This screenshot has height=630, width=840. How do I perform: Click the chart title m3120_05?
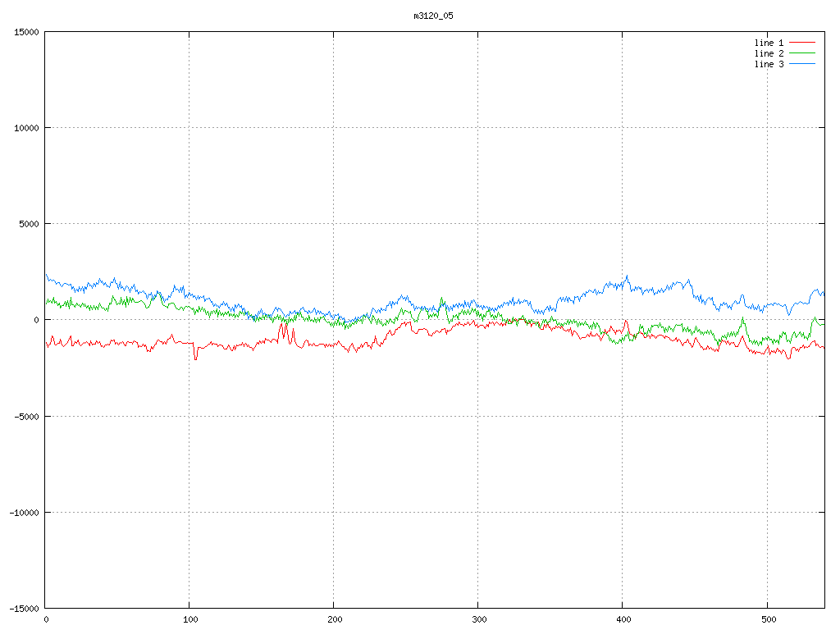tap(433, 16)
